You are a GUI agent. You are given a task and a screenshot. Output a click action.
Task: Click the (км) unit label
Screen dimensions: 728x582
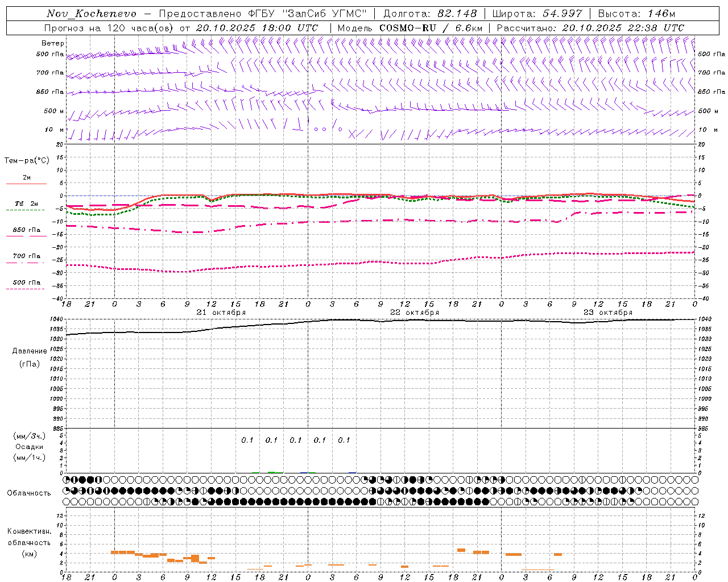30,554
